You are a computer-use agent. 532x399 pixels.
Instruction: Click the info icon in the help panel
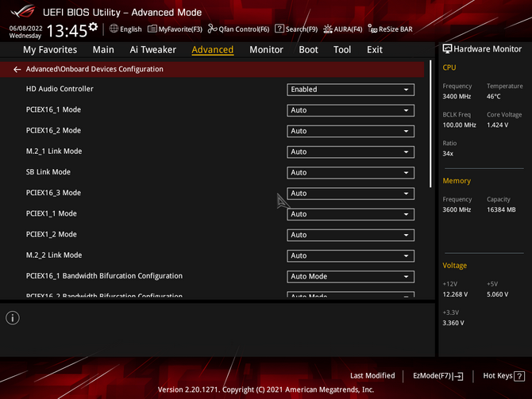pos(13,318)
